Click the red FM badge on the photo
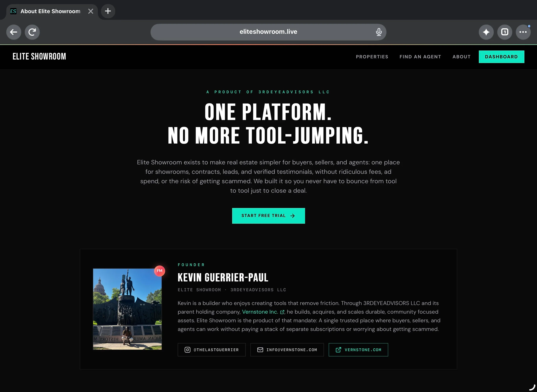Image resolution: width=537 pixels, height=392 pixels. [160, 271]
